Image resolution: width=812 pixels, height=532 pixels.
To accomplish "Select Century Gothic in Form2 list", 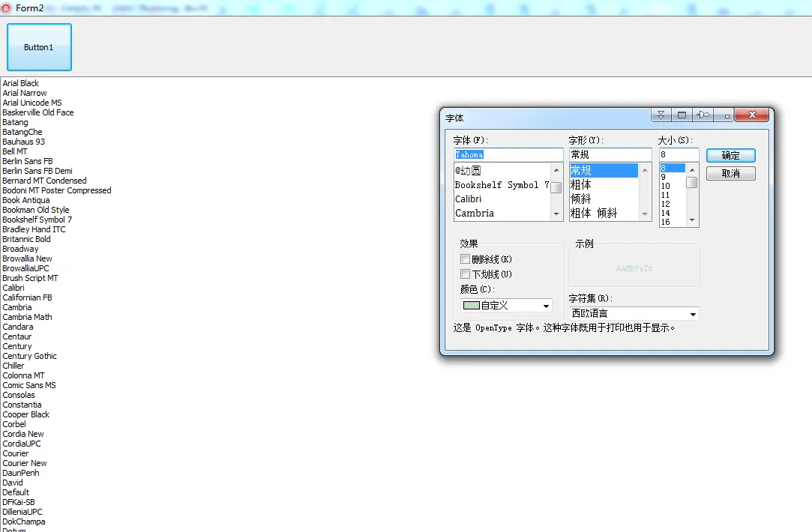I will [x=30, y=356].
